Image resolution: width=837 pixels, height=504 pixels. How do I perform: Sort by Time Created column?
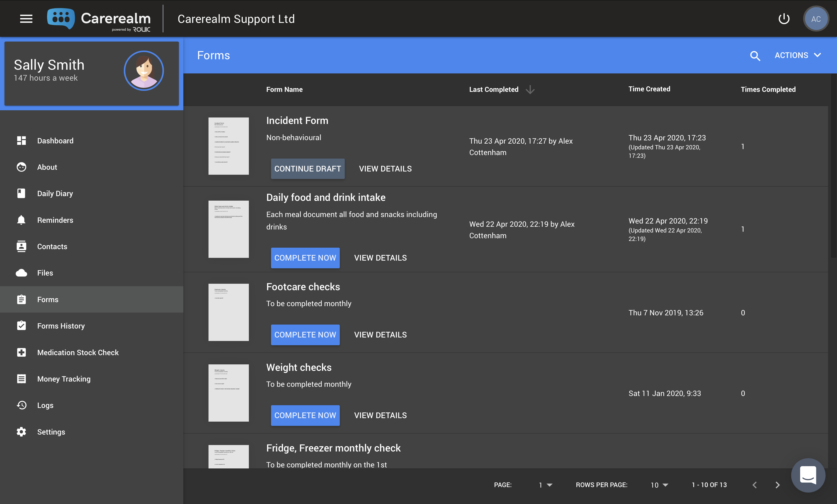(649, 89)
